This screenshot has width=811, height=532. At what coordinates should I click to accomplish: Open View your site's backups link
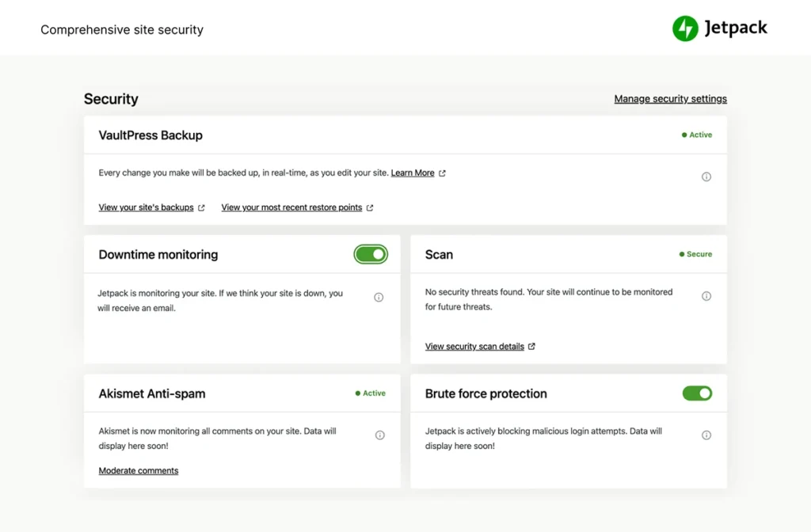(146, 207)
